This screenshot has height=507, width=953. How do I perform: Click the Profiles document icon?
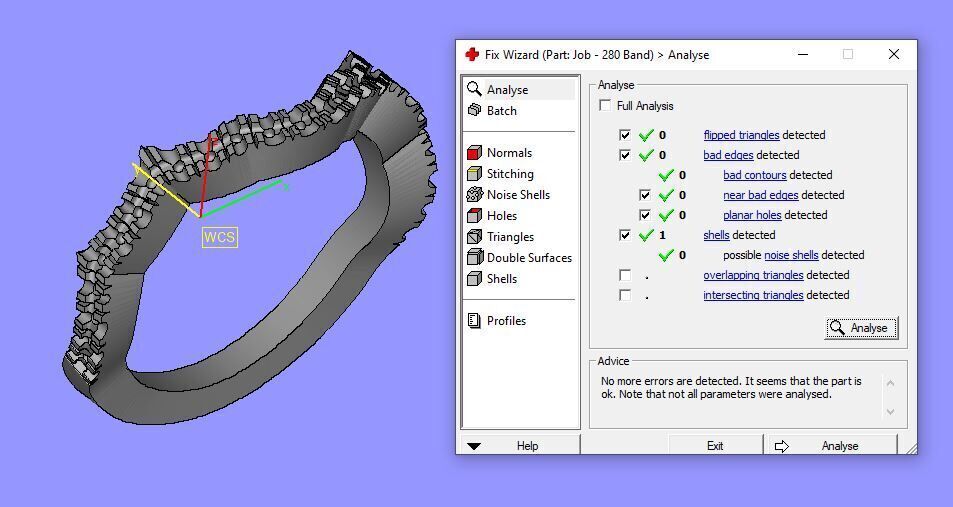pos(474,320)
